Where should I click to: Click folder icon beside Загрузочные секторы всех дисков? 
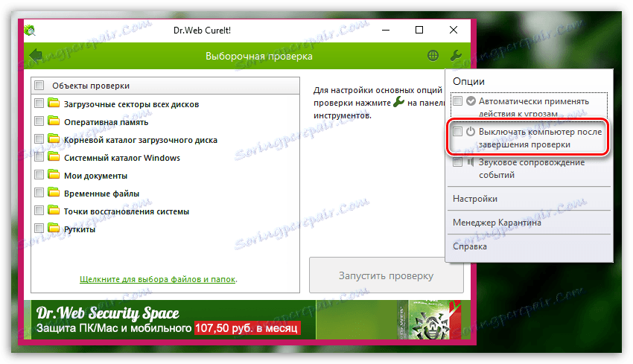coord(54,103)
